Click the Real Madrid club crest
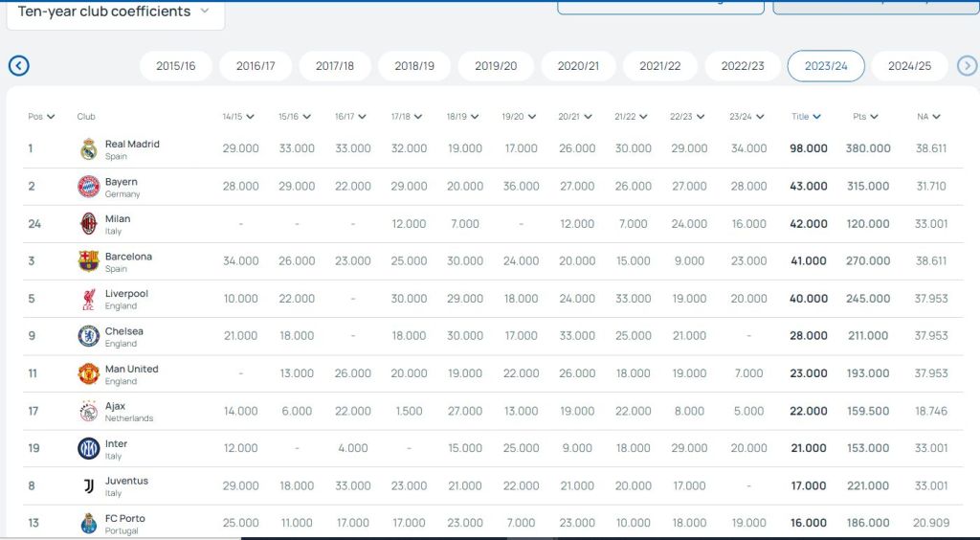Viewport: 980px width, 540px height. (x=89, y=149)
